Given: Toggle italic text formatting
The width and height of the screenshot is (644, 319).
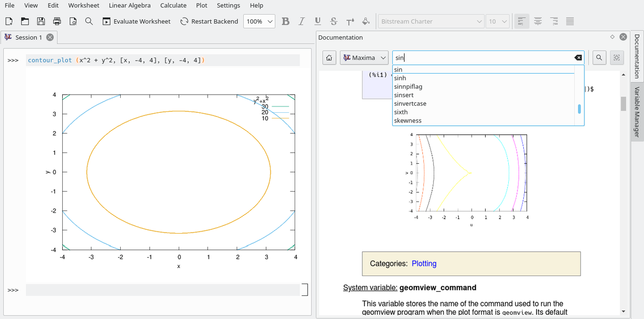Looking at the screenshot, I should pyautogui.click(x=302, y=21).
